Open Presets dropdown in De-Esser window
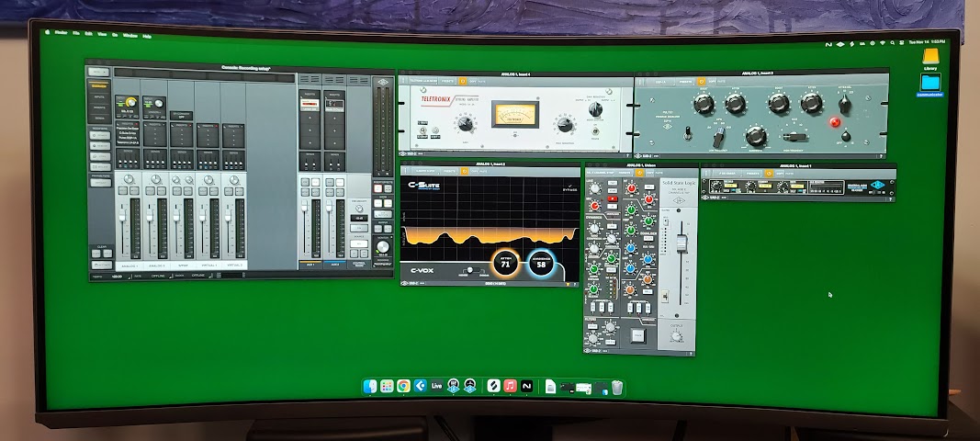Screen dimensions: 980x441 752,174
